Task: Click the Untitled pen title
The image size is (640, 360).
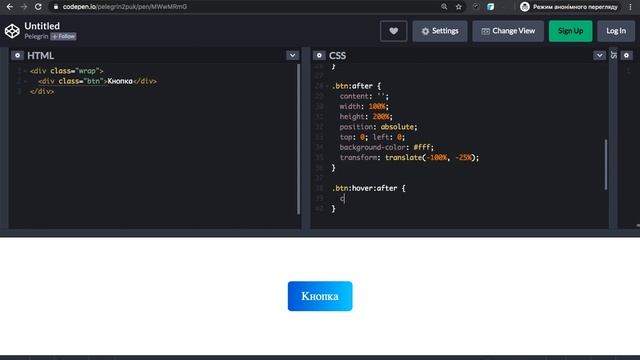Action: [x=42, y=26]
